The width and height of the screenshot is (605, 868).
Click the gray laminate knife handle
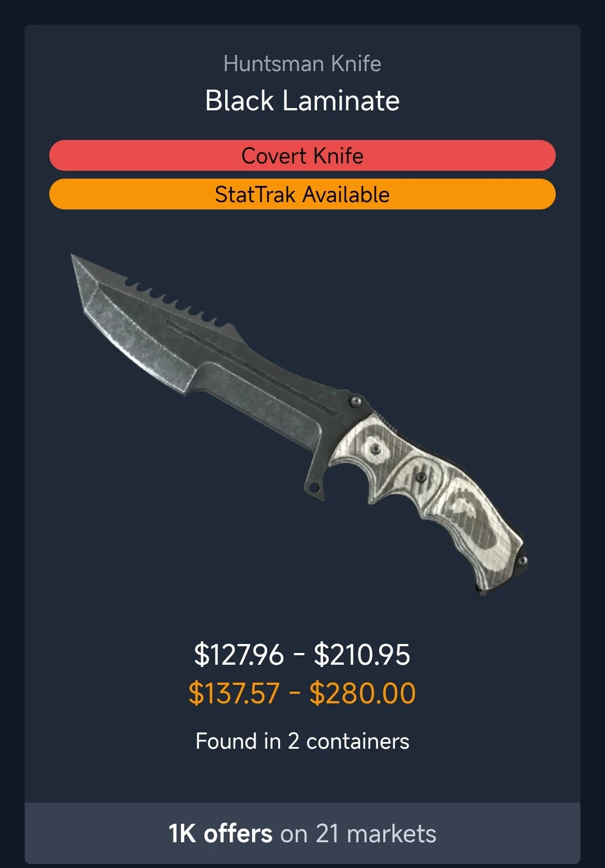431,493
